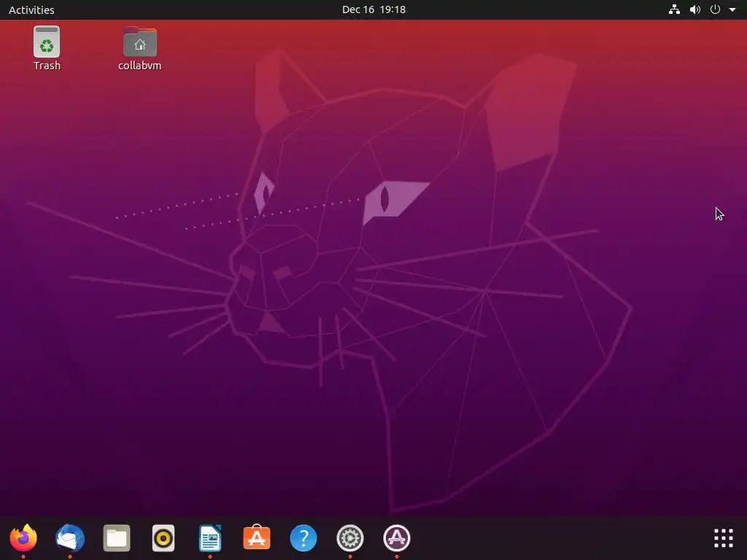Open Software Updater in the dock
Image resolution: width=747 pixels, height=560 pixels.
point(397,538)
